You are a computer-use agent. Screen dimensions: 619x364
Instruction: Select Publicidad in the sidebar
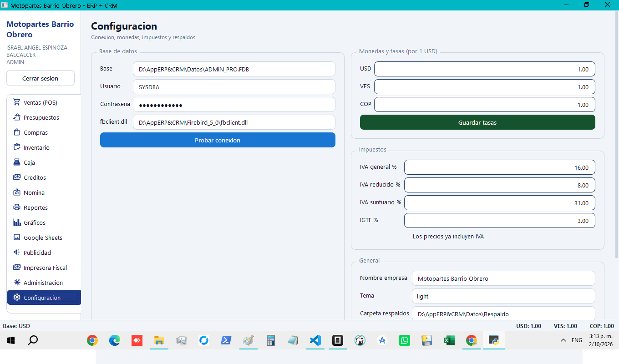click(x=44, y=253)
